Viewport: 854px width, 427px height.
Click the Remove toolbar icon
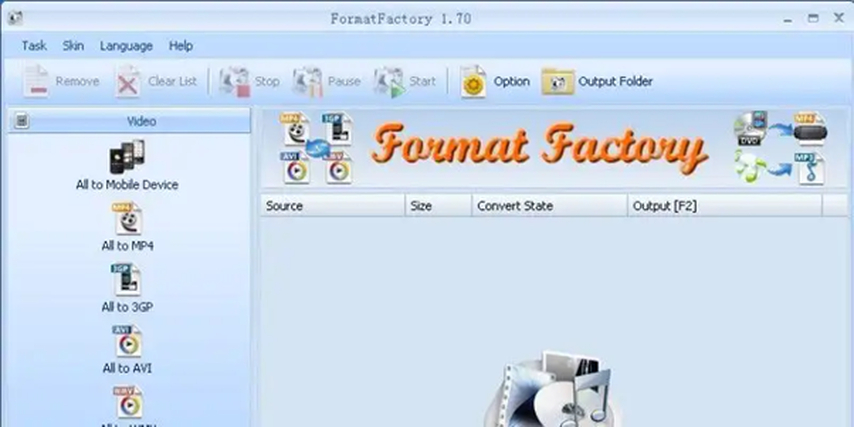tap(36, 82)
